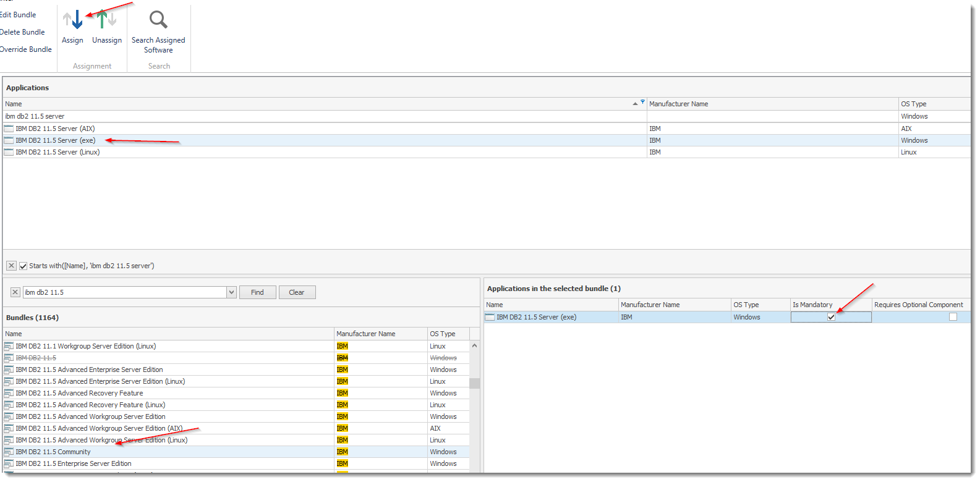Click the Bundles list scrollbar thumb
This screenshot has width=980, height=482.
[x=474, y=383]
